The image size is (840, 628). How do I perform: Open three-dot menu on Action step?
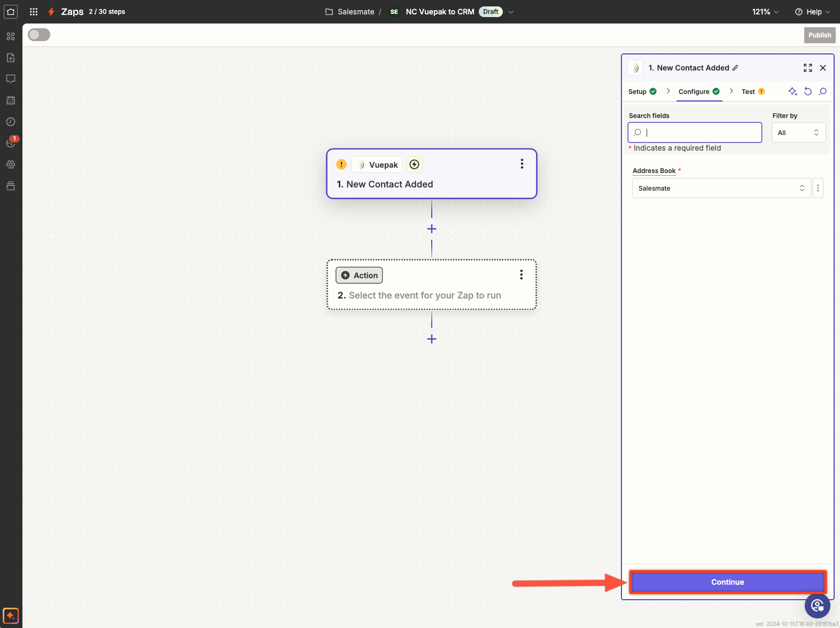click(521, 275)
